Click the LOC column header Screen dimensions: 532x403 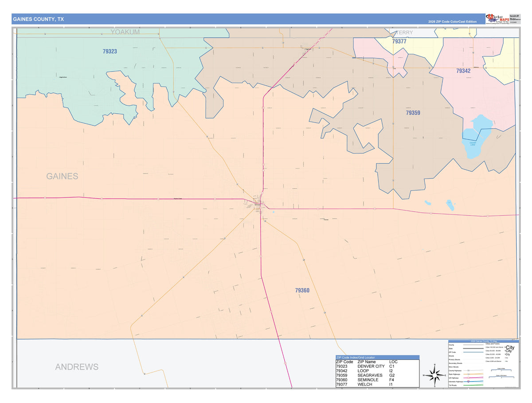[394, 362]
